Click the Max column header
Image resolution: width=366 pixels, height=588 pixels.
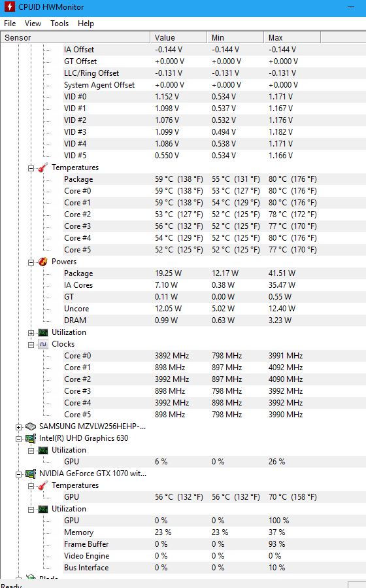(x=292, y=37)
